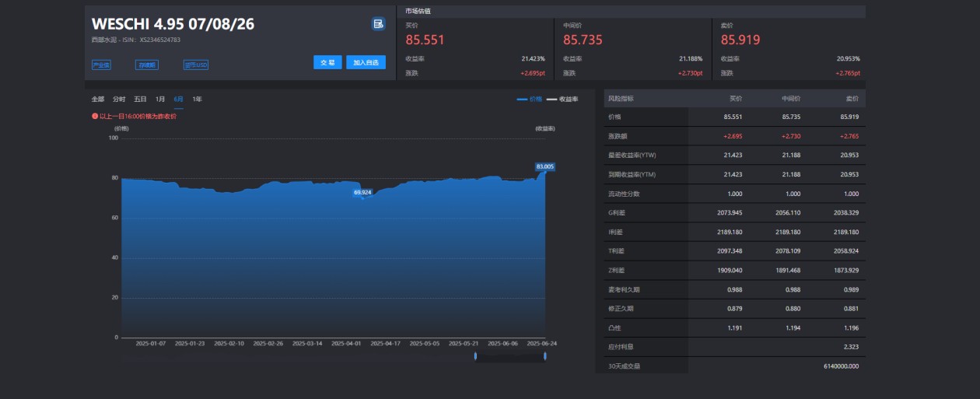Select the 货币:USD tag
980x399 pixels.
[x=196, y=65]
